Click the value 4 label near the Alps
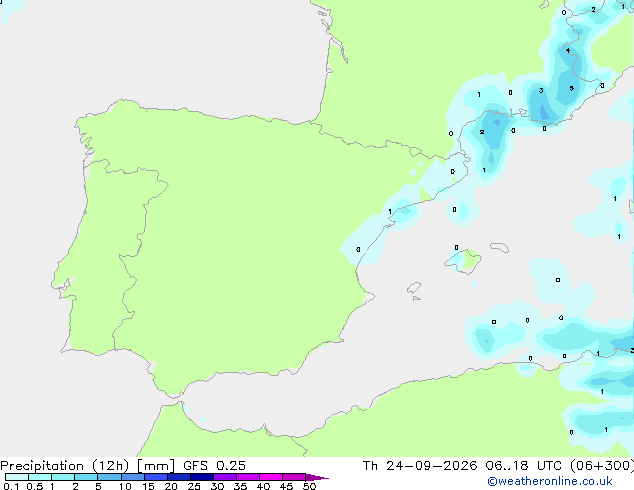Viewport: 634px width, 490px height. click(x=568, y=51)
